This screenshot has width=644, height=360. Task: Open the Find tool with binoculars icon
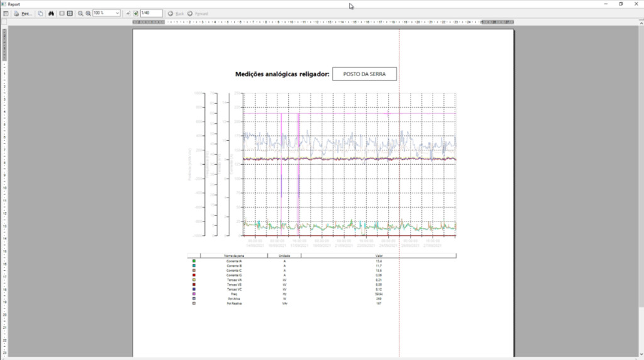click(x=51, y=13)
